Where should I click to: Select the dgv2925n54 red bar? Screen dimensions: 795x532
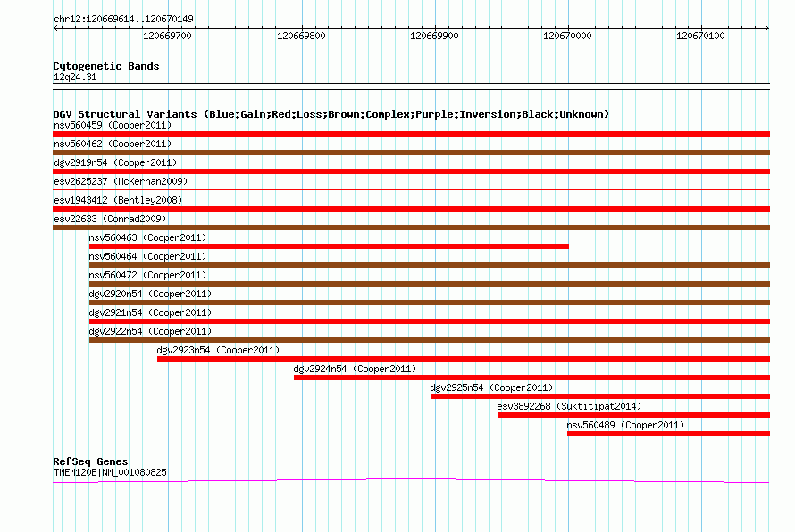[600, 396]
